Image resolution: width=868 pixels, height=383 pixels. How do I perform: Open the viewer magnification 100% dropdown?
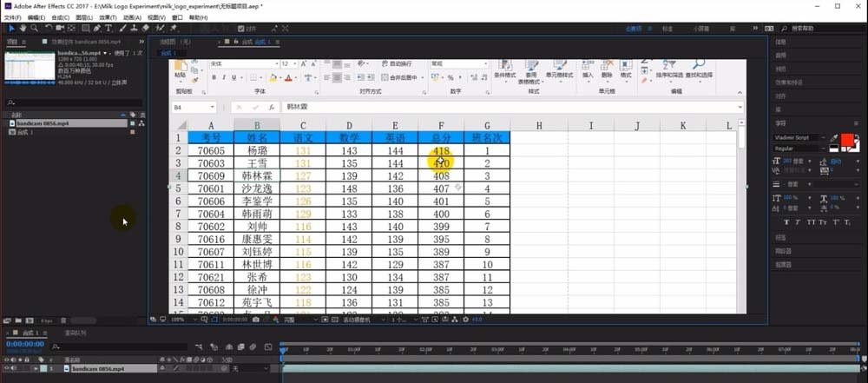[179, 320]
